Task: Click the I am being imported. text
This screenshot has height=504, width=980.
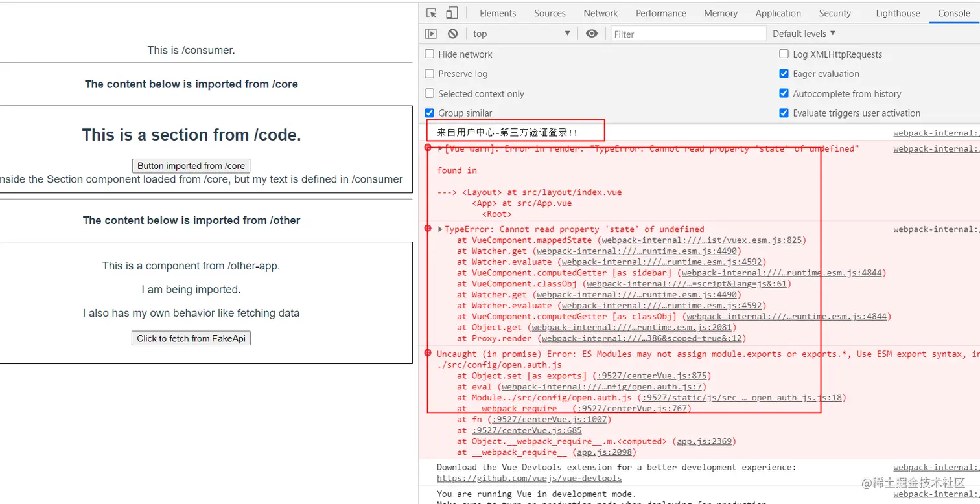Action: coord(191,290)
